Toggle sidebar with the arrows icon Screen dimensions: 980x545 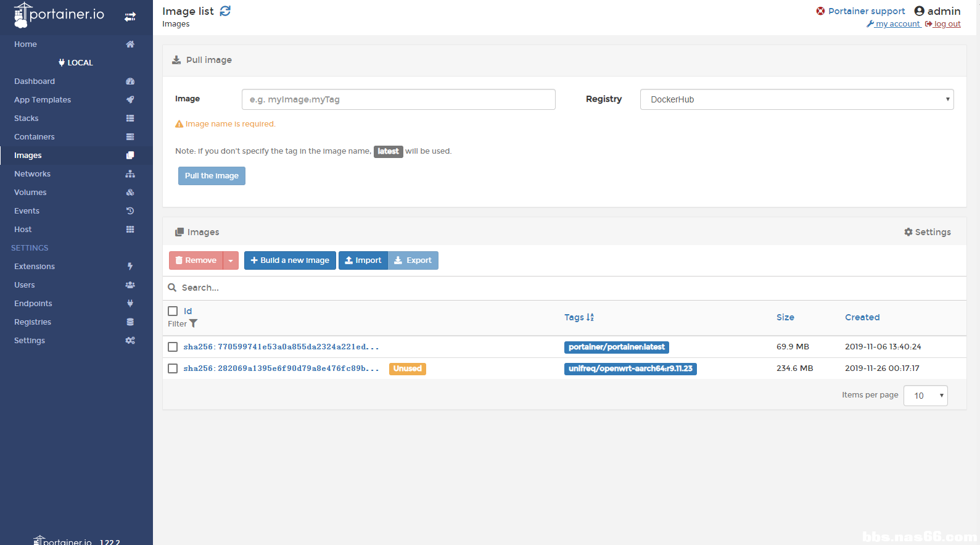130,17
